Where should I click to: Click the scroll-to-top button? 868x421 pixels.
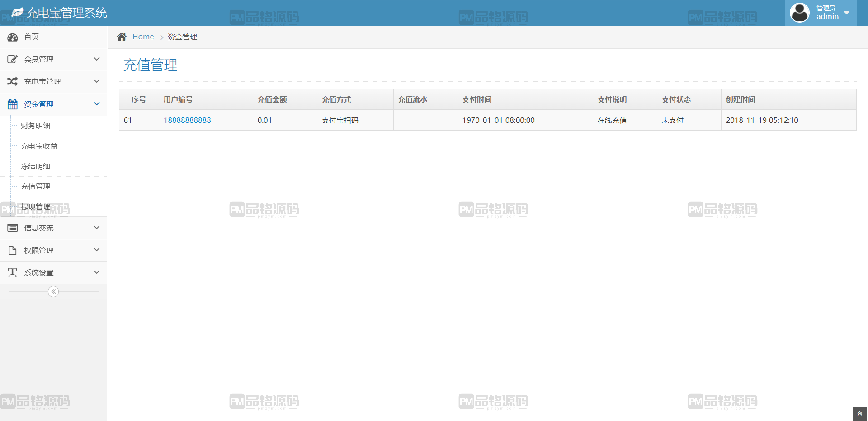point(859,414)
